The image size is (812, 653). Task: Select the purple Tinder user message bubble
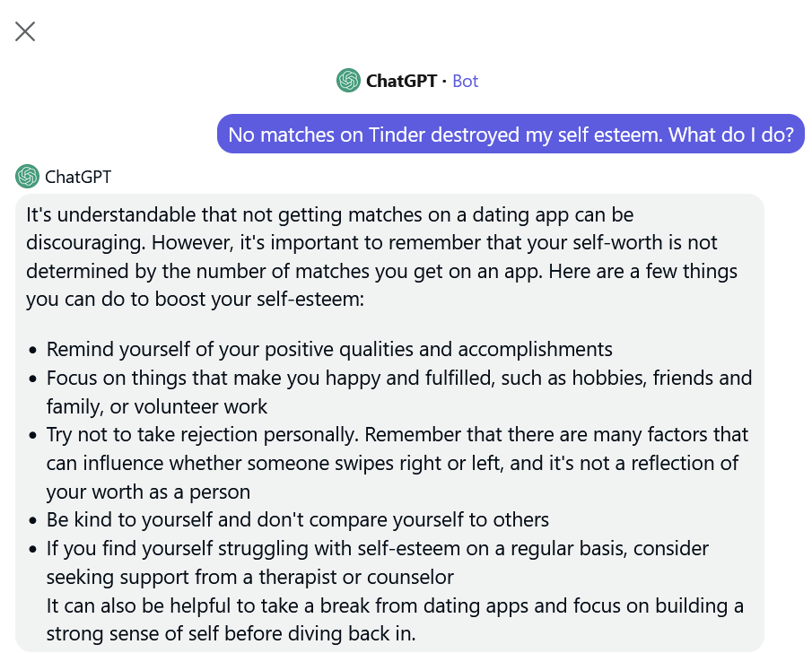click(x=511, y=135)
